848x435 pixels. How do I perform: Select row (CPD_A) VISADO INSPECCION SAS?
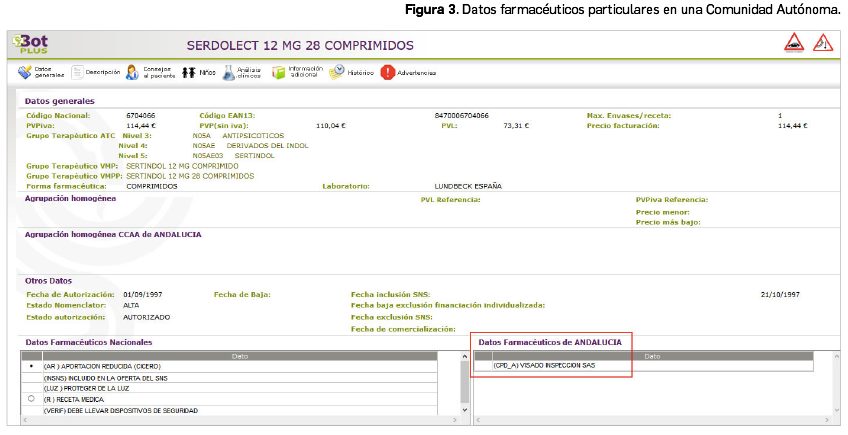(x=644, y=366)
